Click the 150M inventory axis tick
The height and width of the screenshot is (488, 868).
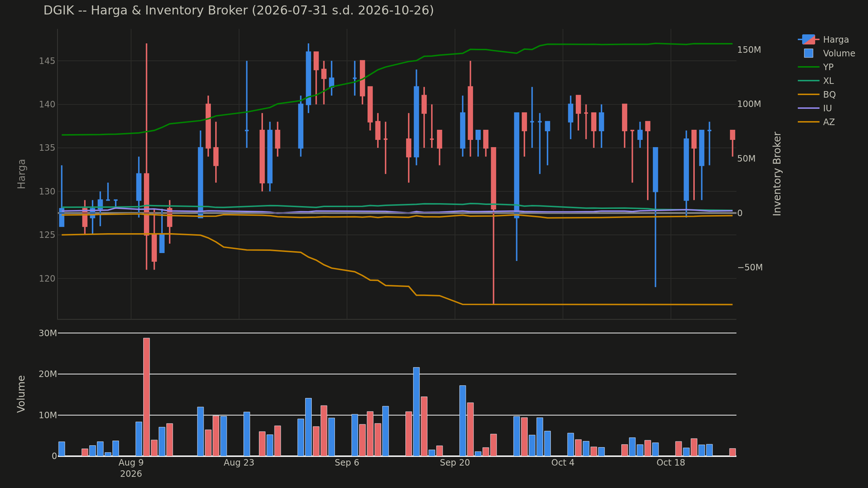coord(749,50)
